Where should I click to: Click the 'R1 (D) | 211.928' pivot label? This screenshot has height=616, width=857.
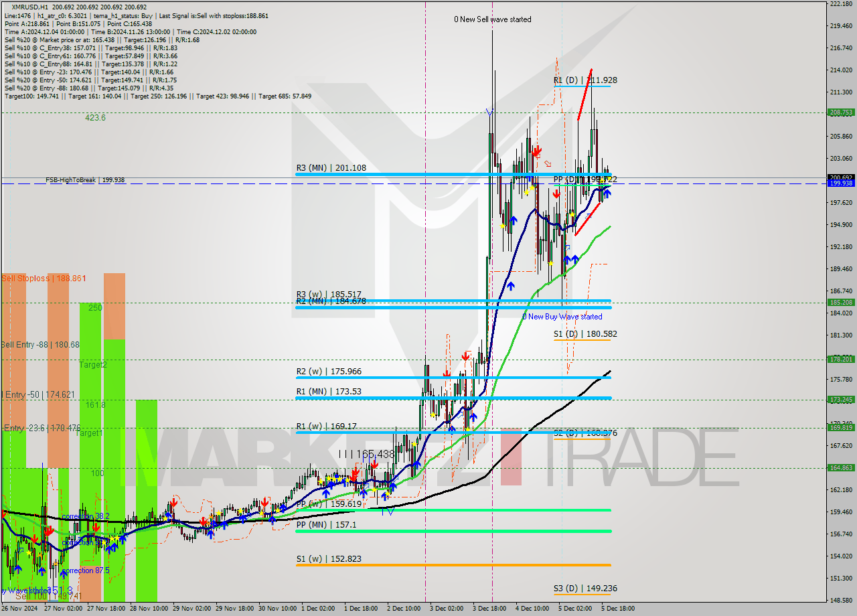click(585, 80)
